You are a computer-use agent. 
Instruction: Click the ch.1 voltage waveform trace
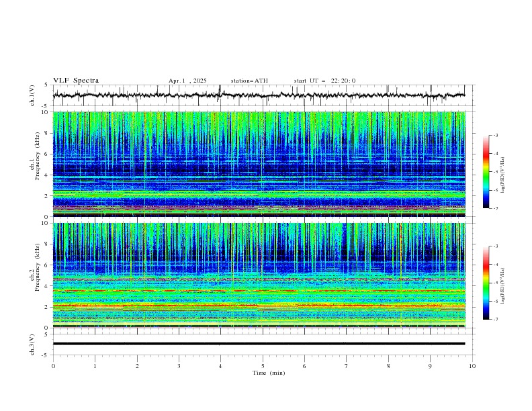[x=259, y=95]
